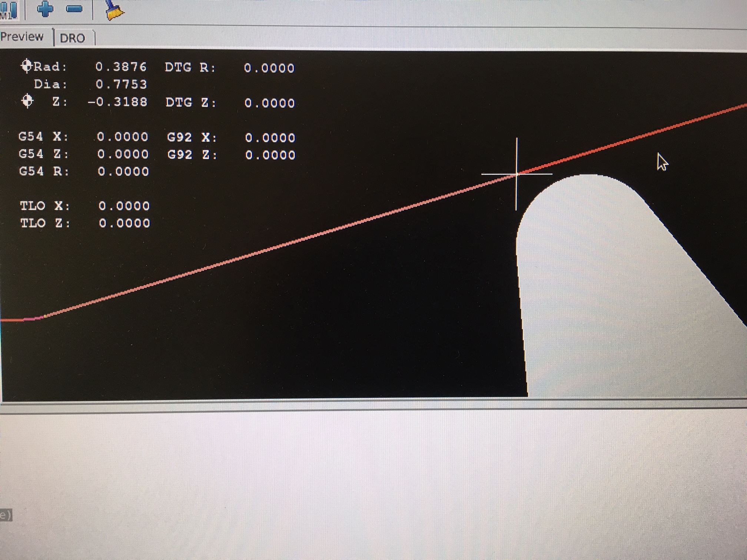Click the G92 X offset value
Image resolution: width=747 pixels, height=560 pixels.
270,138
